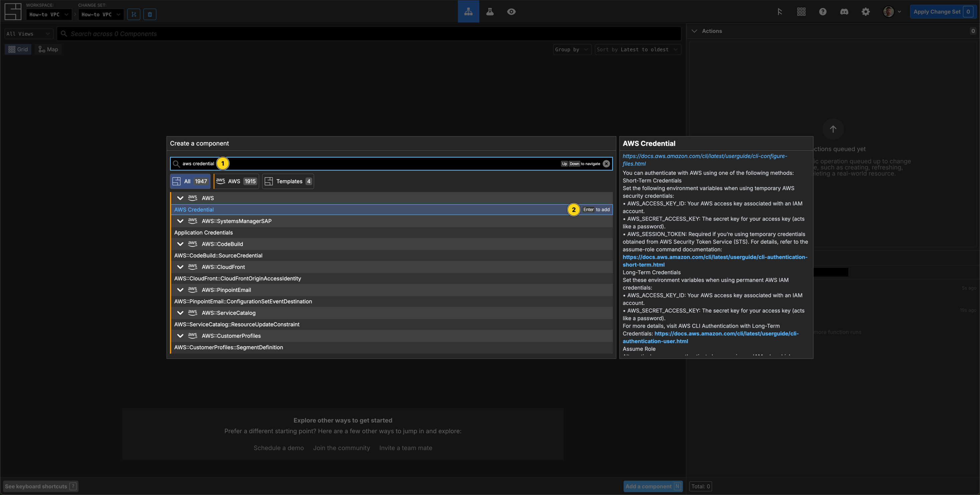Click Join the community link
This screenshot has width=980, height=495.
pos(341,448)
